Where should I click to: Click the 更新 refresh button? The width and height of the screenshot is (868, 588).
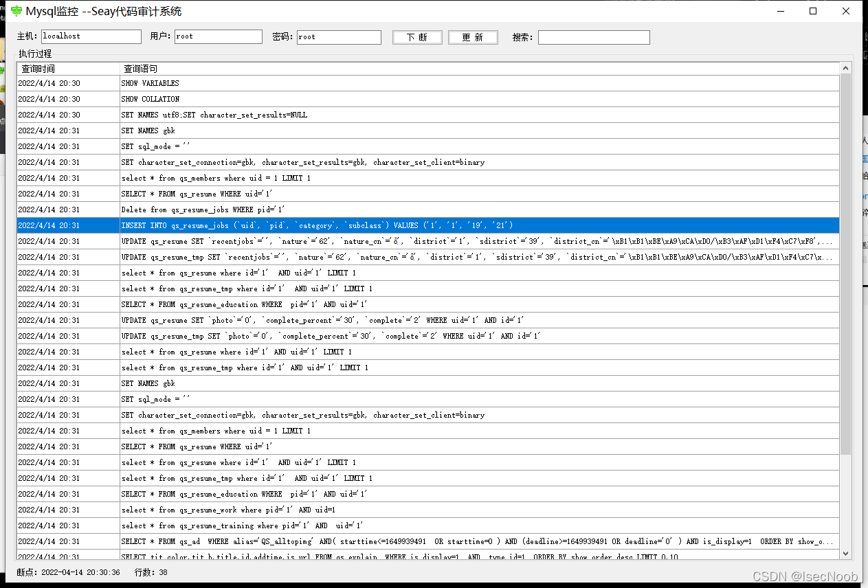point(473,37)
